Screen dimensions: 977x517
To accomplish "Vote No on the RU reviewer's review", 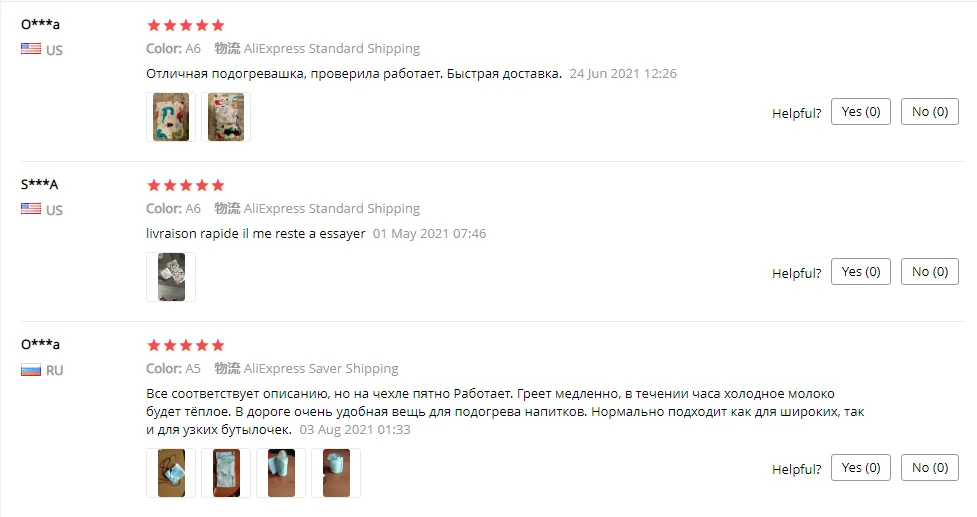I will click(930, 467).
